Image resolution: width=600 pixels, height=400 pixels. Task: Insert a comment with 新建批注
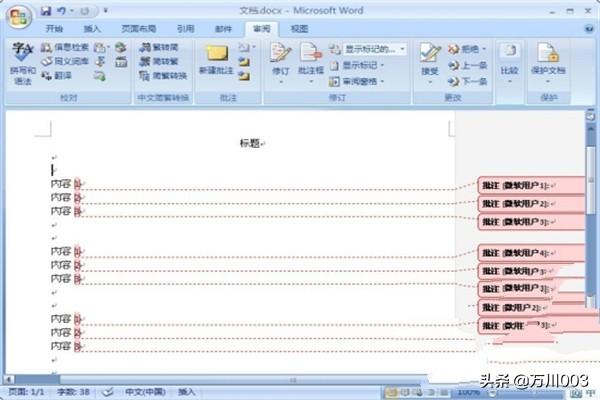(216, 60)
